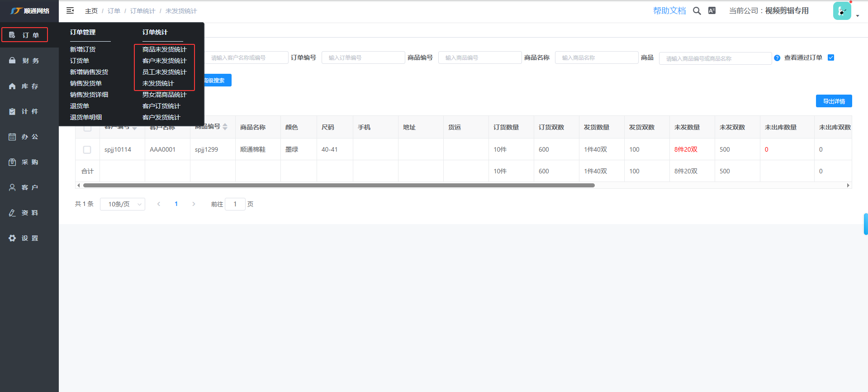Go to 主页 breadcrumb
The height and width of the screenshot is (392, 868).
(91, 11)
